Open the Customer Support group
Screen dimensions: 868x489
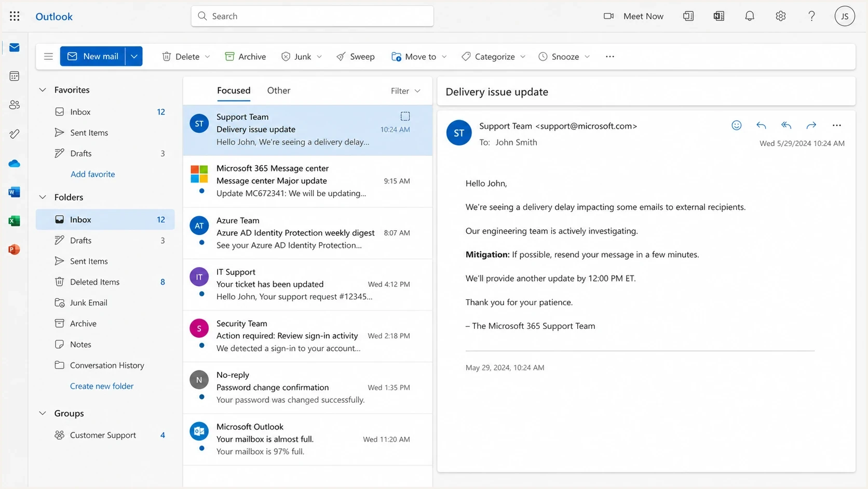point(105,435)
